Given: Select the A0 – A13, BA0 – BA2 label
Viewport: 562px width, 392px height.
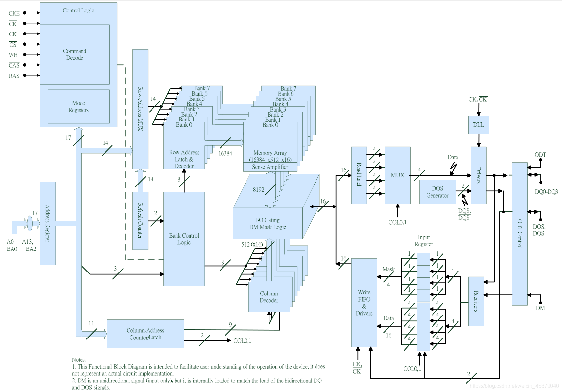Looking at the screenshot, I should (21, 245).
